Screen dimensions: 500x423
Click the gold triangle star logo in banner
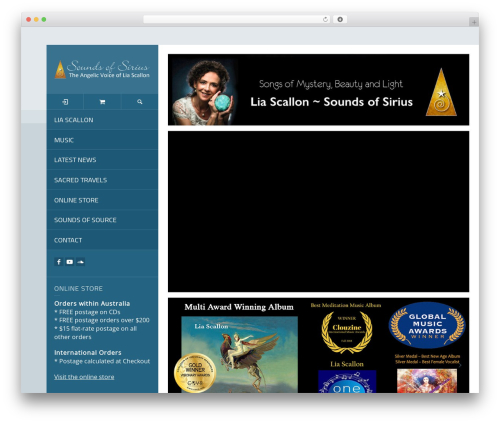point(441,92)
